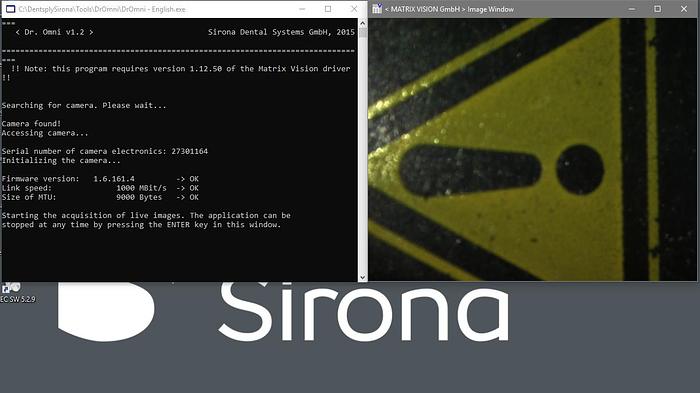
Task: Click the 'Dr. Omni v1.2' header text
Action: [54, 32]
